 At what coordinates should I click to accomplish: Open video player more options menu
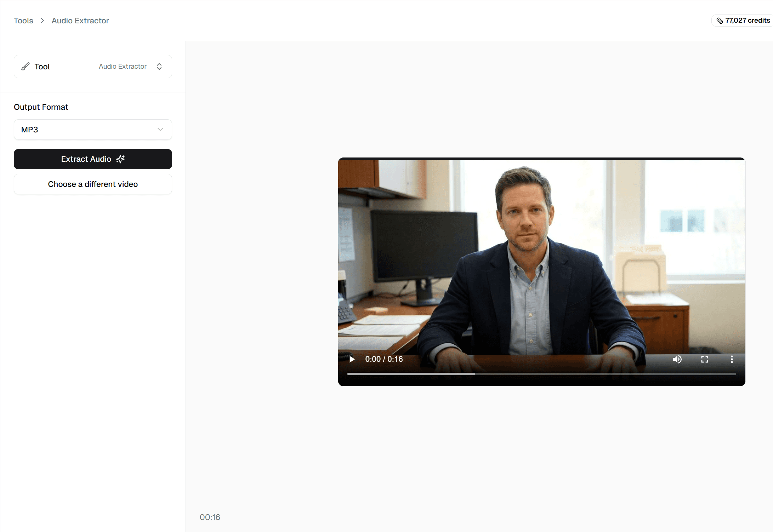[x=732, y=359]
